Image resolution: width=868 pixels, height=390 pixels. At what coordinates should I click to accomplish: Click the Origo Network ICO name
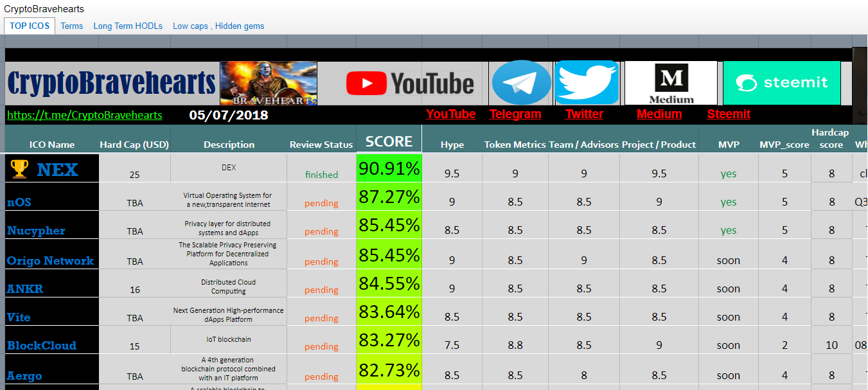coord(50,261)
